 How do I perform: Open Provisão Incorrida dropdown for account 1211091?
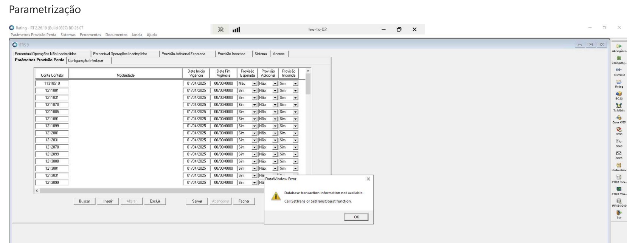295,119
